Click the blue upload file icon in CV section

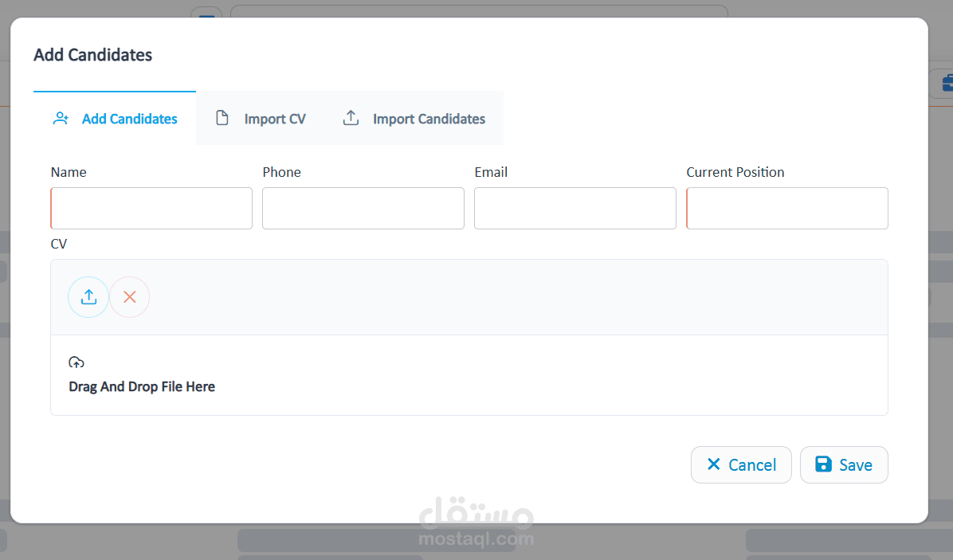pos(88,296)
